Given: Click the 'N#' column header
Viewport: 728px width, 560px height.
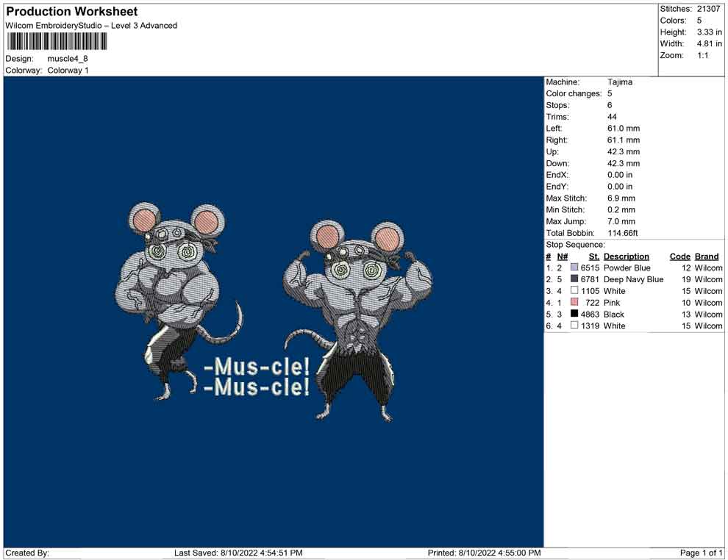Looking at the screenshot, I should click(563, 256).
